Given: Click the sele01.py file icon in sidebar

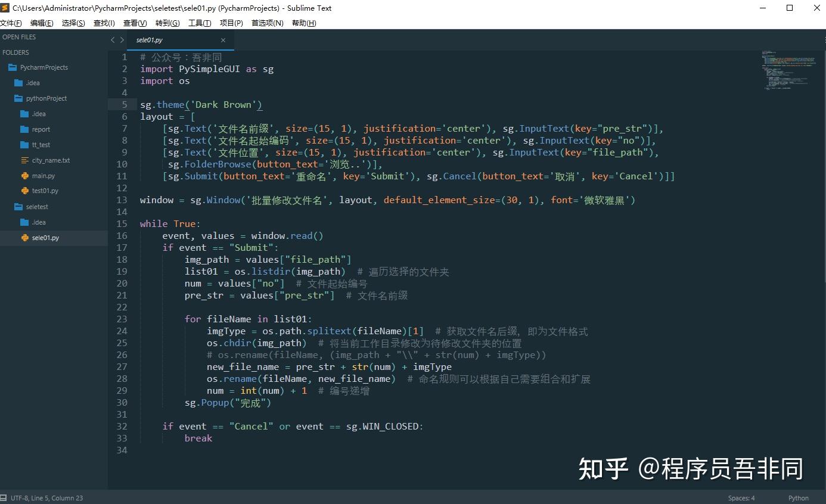Looking at the screenshot, I should [x=24, y=237].
